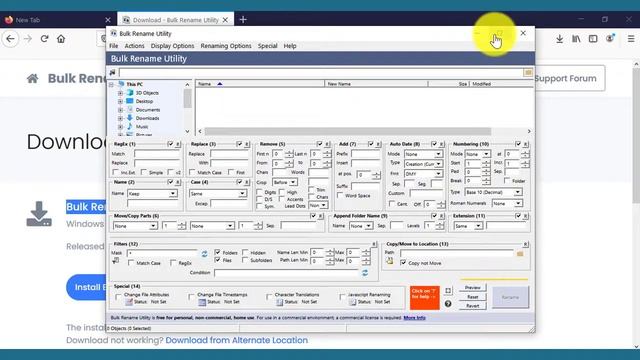Enable the Hidden filter checkbox
This screenshot has width=640, height=360.
pyautogui.click(x=245, y=253)
